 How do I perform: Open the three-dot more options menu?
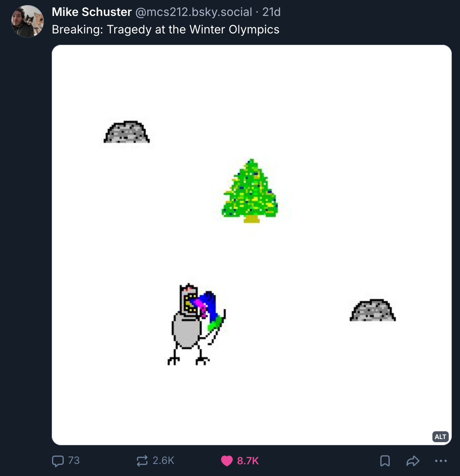click(x=441, y=461)
